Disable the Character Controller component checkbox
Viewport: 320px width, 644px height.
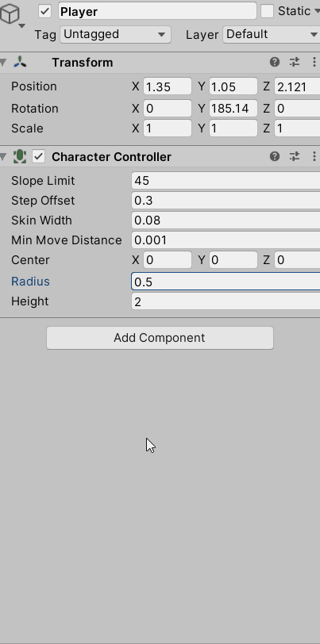tap(39, 156)
